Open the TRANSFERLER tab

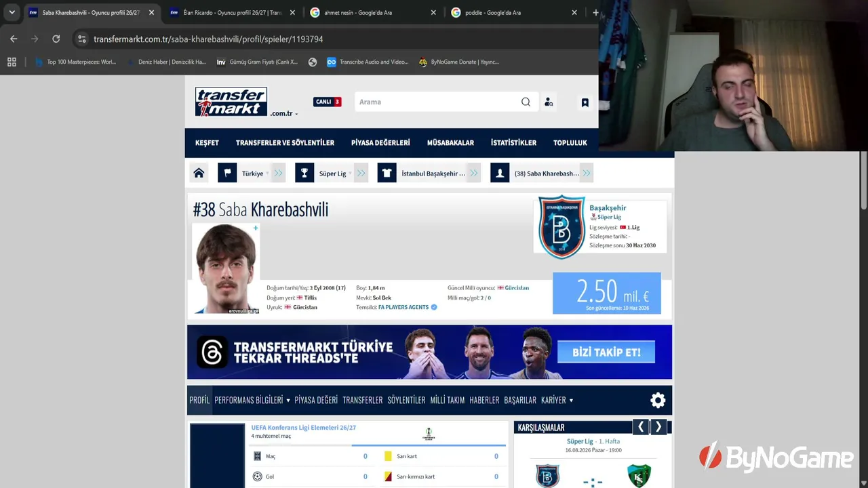(x=363, y=401)
